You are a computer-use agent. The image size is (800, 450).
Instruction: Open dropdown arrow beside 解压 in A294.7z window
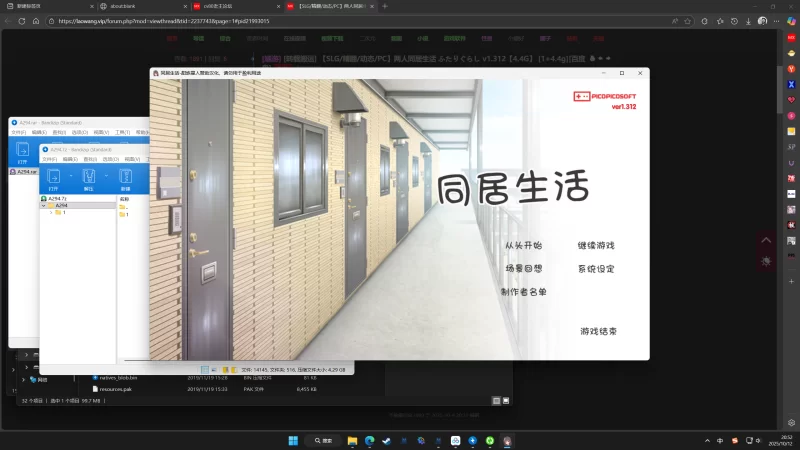coord(106,176)
